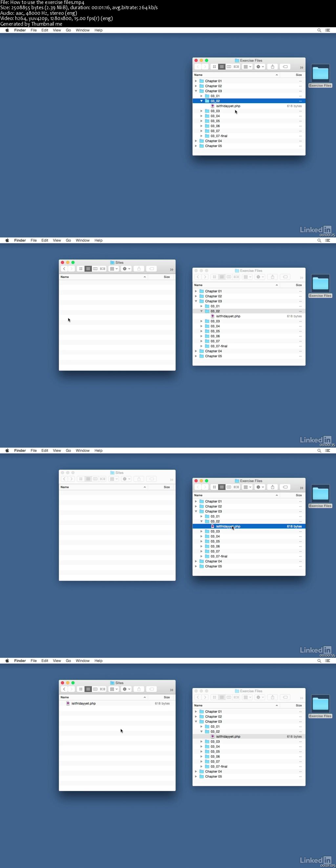Select Chapter 02 row in 00:00:35 frame
This screenshot has height=868, width=336.
pyautogui.click(x=249, y=296)
